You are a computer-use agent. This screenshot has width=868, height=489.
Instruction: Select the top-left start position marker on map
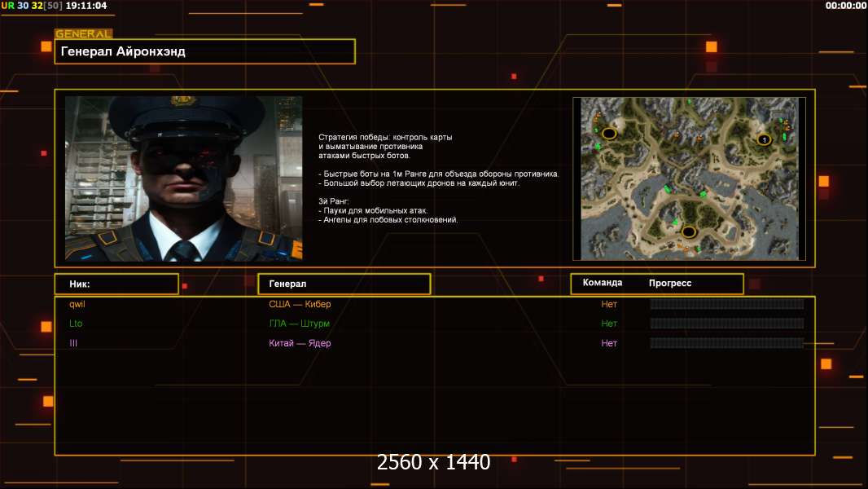[609, 134]
